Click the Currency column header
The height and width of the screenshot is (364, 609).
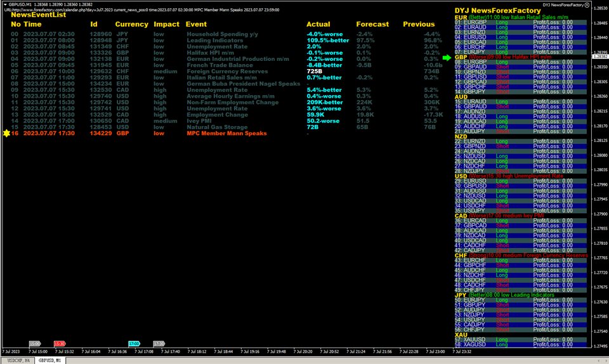(x=132, y=24)
